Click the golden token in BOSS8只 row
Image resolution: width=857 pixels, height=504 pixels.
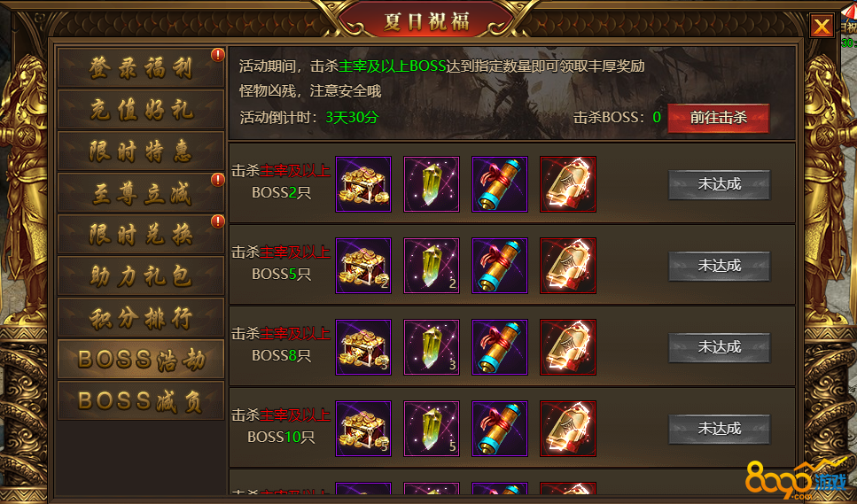(x=568, y=347)
